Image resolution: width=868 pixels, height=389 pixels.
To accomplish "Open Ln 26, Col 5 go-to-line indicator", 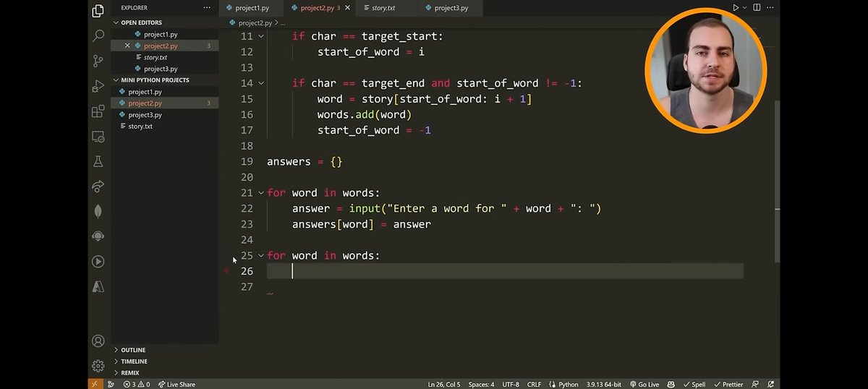I will point(444,384).
